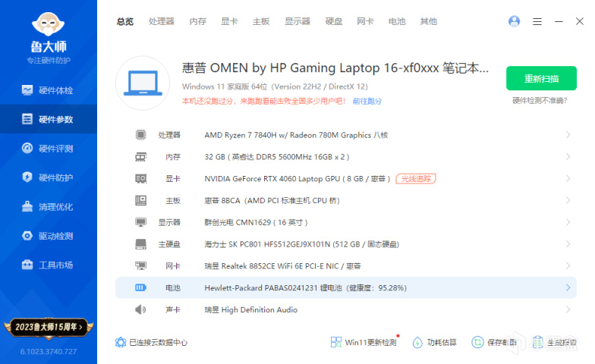Screen dimensions: 595x364
Task: Go to 硬件体检 in sidebar
Action: click(49, 90)
